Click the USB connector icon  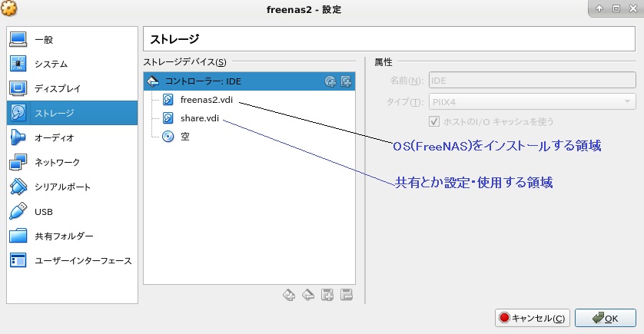coord(18,211)
